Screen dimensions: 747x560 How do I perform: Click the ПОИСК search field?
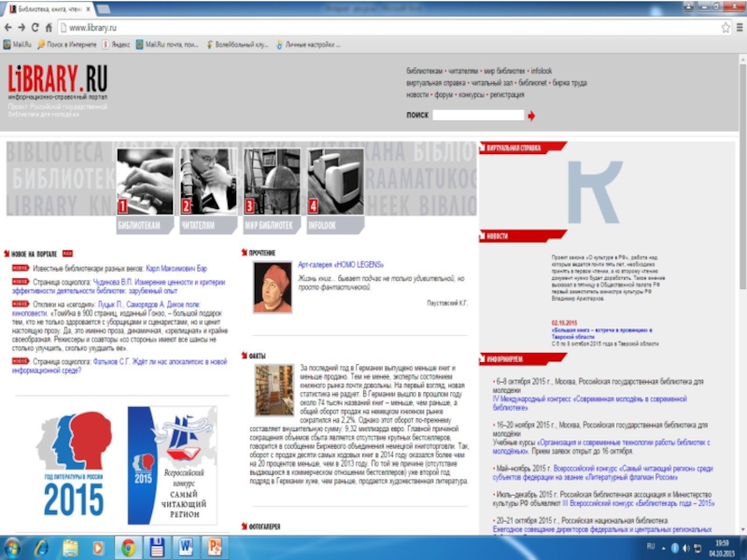478,115
